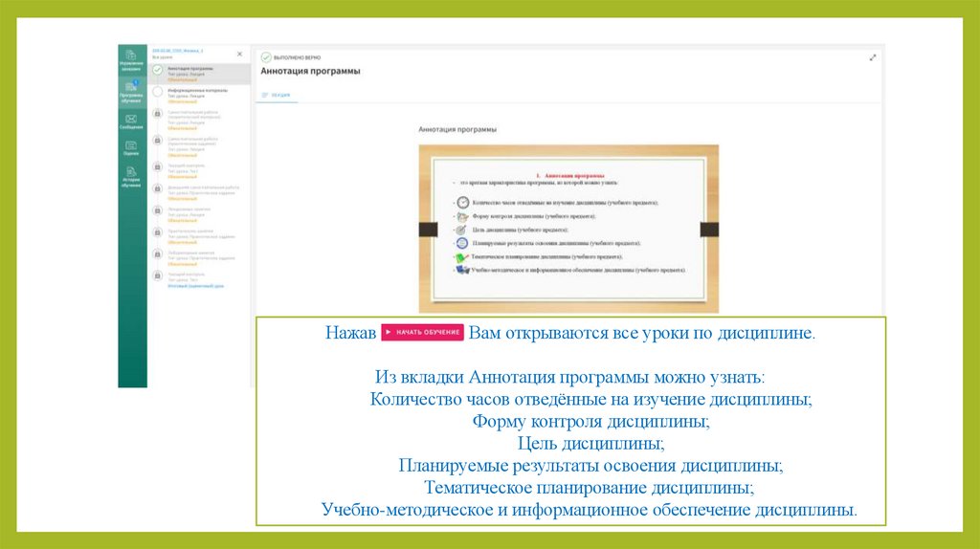Select the Лабораторные занятия lesson
The width and height of the screenshot is (980, 549).
(199, 258)
